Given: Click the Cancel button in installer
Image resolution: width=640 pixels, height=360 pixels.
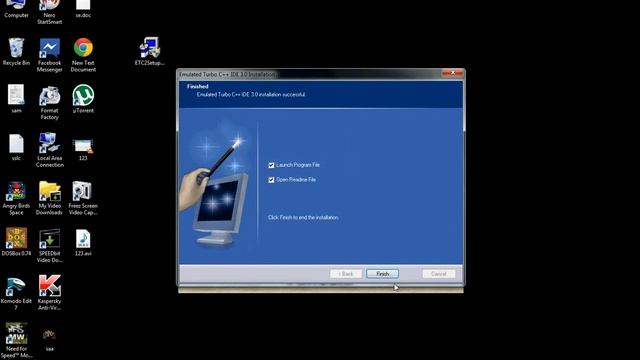Looking at the screenshot, I should (439, 274).
